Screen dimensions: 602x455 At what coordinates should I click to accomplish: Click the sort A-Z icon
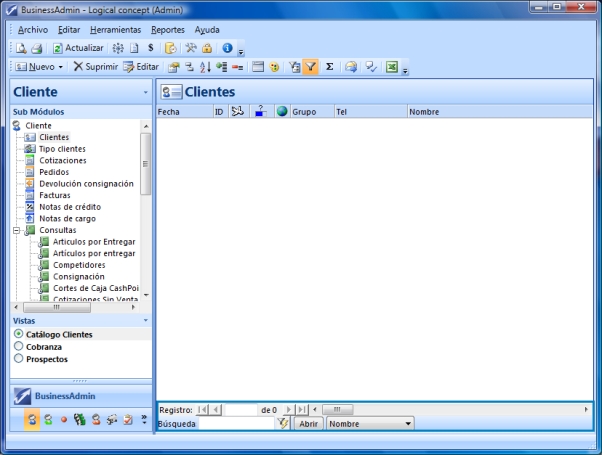click(205, 67)
